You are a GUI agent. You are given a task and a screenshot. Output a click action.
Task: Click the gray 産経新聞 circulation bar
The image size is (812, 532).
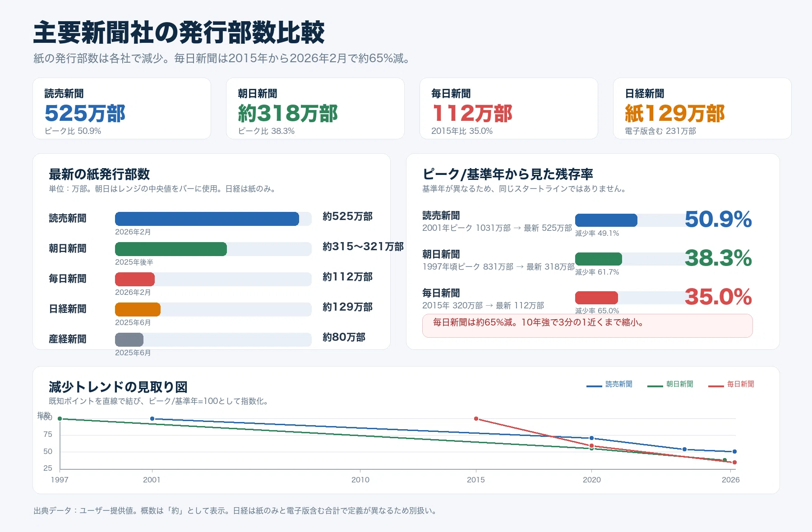click(129, 339)
